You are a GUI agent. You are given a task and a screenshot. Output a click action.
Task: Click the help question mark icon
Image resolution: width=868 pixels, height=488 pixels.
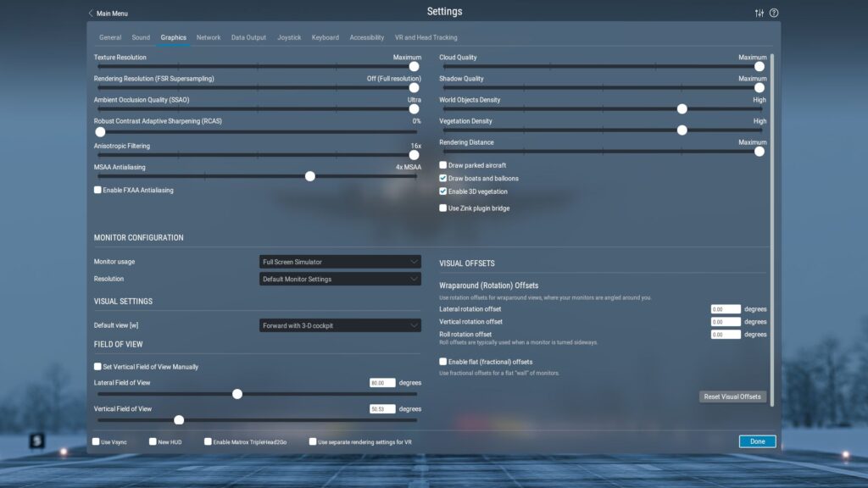click(774, 13)
